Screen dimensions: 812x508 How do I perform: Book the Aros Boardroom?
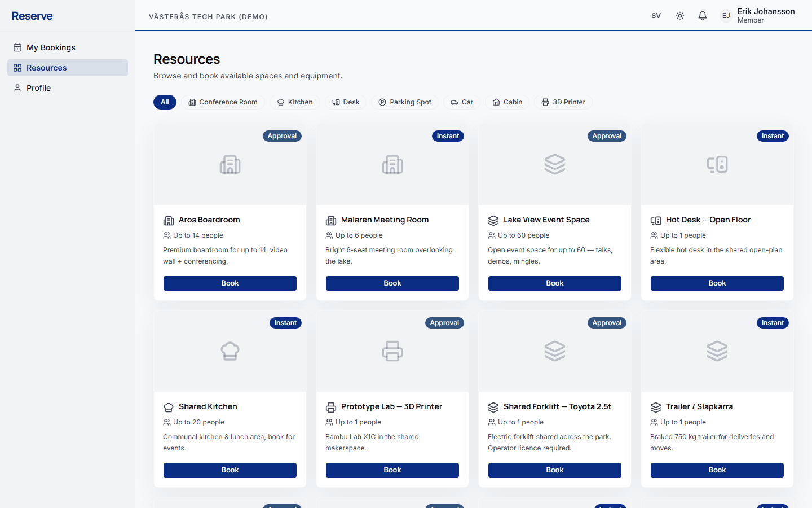point(230,283)
